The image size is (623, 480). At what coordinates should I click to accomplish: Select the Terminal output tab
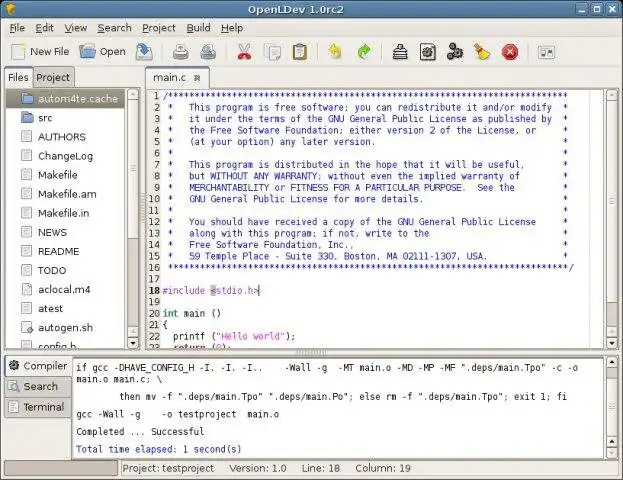pos(38,407)
